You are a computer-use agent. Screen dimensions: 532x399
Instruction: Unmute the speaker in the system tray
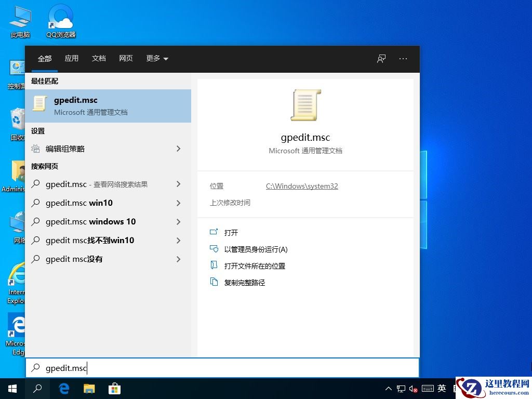414,388
